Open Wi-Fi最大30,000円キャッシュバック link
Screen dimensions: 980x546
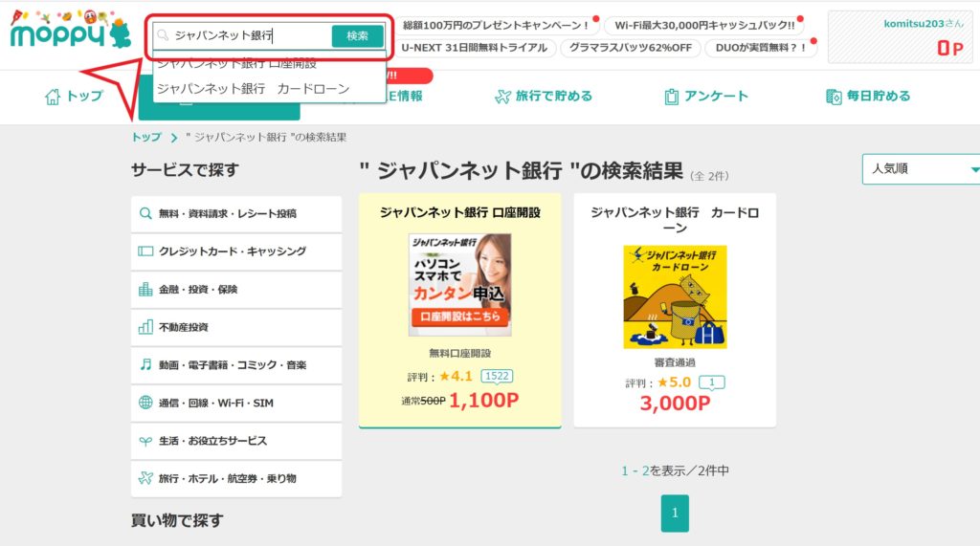(x=704, y=26)
